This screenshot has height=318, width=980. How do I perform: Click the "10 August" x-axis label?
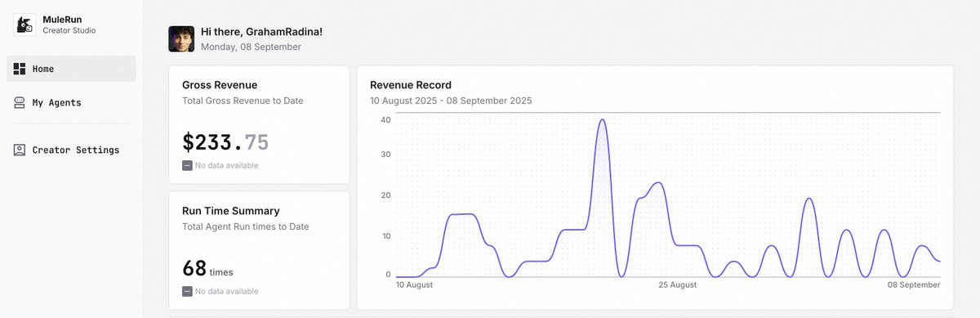pos(414,285)
